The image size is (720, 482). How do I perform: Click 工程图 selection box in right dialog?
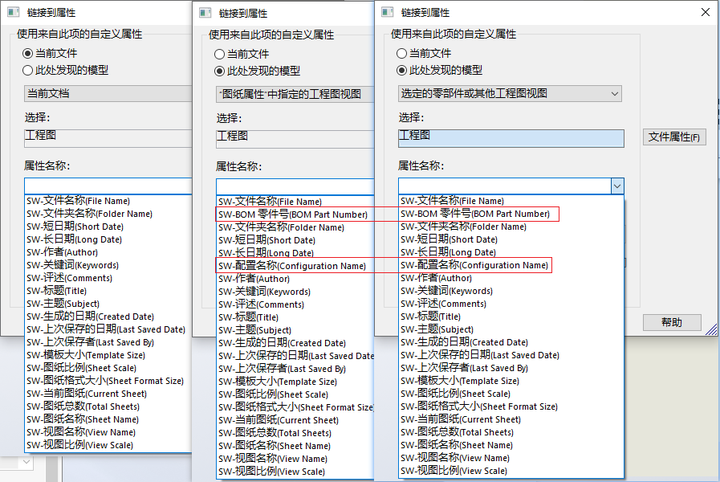click(511, 138)
